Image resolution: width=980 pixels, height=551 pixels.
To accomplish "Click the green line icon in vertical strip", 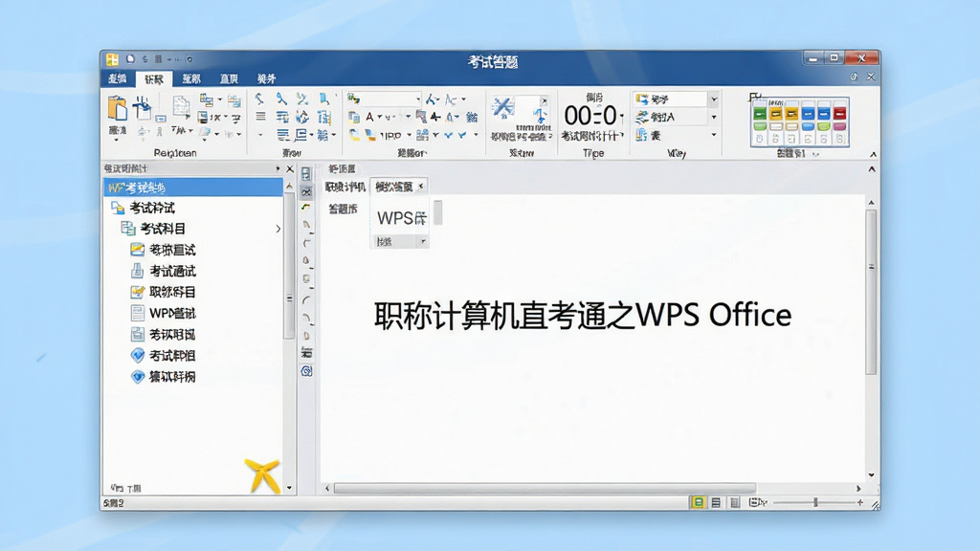I will tap(306, 207).
